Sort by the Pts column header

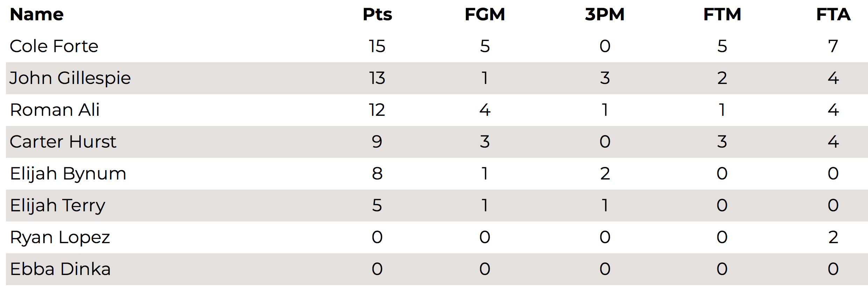tap(377, 15)
